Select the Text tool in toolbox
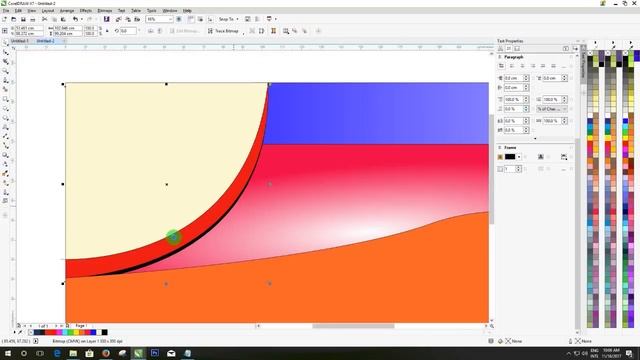 (6, 127)
